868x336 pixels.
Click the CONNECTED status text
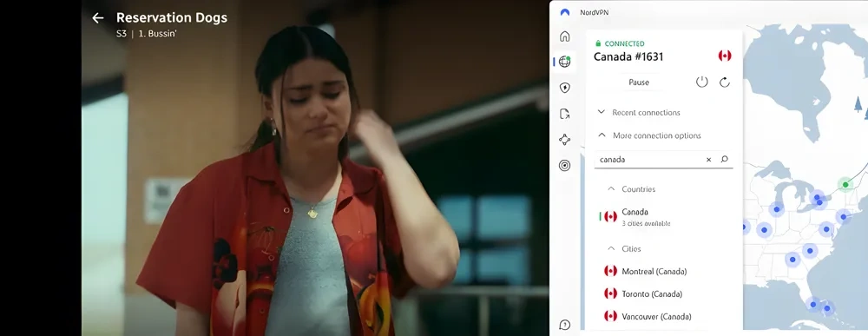[624, 43]
